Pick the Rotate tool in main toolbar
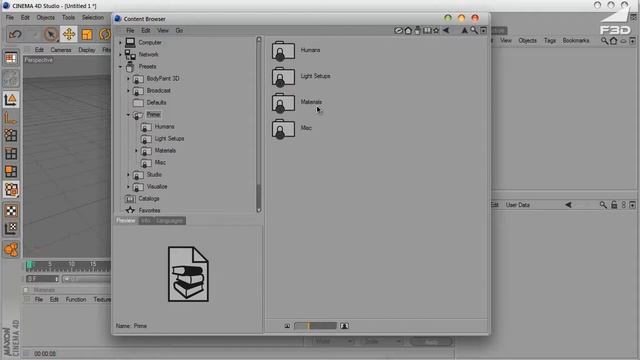This screenshot has width=640, height=360. (x=105, y=34)
